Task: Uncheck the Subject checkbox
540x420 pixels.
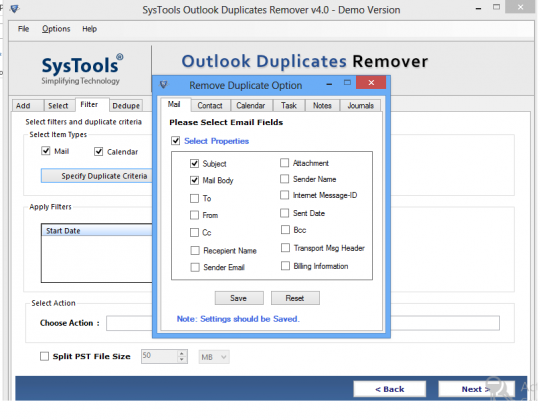Action: pyautogui.click(x=195, y=163)
